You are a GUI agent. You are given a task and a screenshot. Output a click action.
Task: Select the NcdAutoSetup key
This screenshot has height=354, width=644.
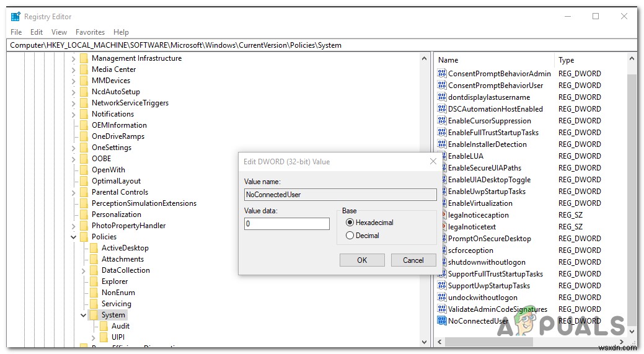tap(115, 92)
